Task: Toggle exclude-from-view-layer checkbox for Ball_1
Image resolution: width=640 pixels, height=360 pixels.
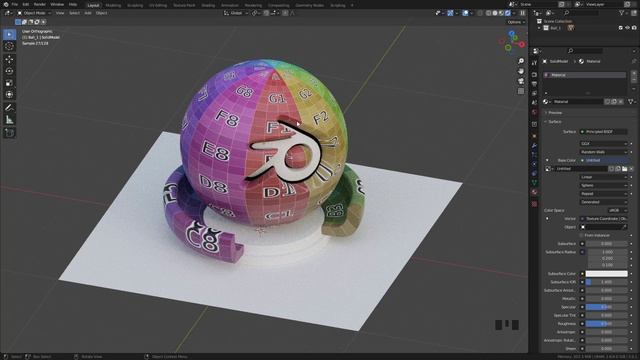Action: (x=621, y=28)
